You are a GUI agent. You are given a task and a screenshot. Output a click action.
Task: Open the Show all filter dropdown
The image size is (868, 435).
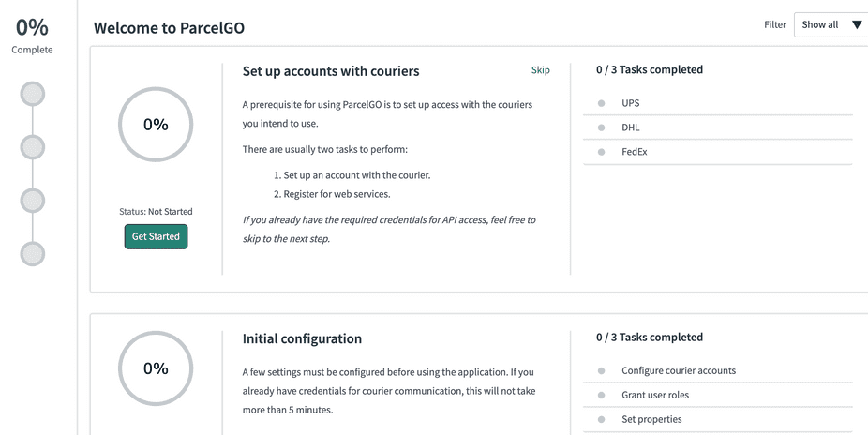pyautogui.click(x=831, y=25)
